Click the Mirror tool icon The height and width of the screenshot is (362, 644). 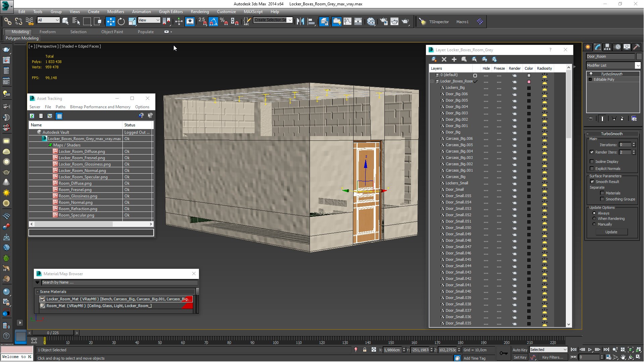tap(300, 21)
